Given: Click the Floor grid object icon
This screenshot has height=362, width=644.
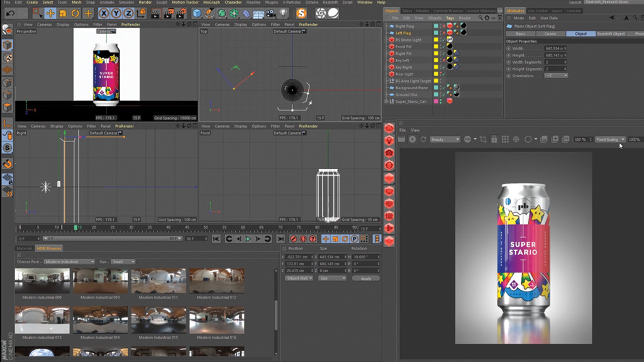Looking at the screenshot, I should [258, 13].
